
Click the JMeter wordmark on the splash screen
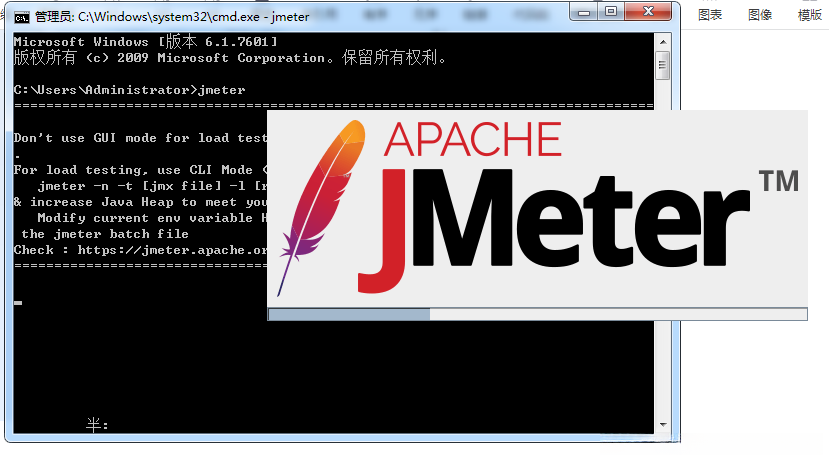click(x=554, y=230)
